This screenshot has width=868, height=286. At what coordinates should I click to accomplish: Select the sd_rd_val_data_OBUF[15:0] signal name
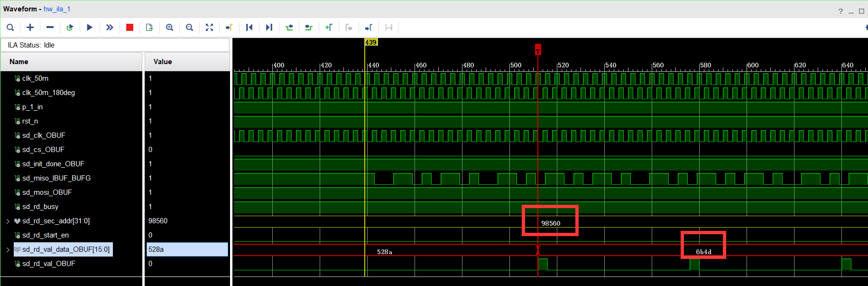click(x=66, y=249)
